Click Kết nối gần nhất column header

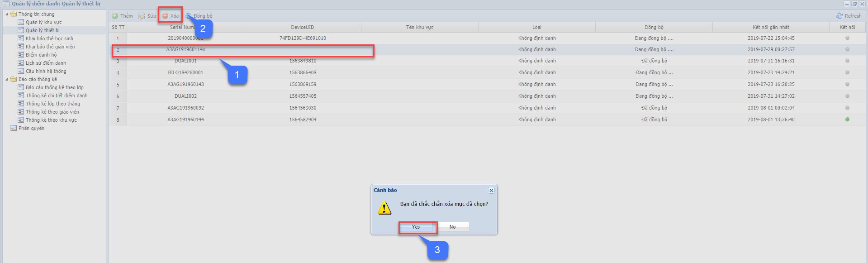pos(771,27)
